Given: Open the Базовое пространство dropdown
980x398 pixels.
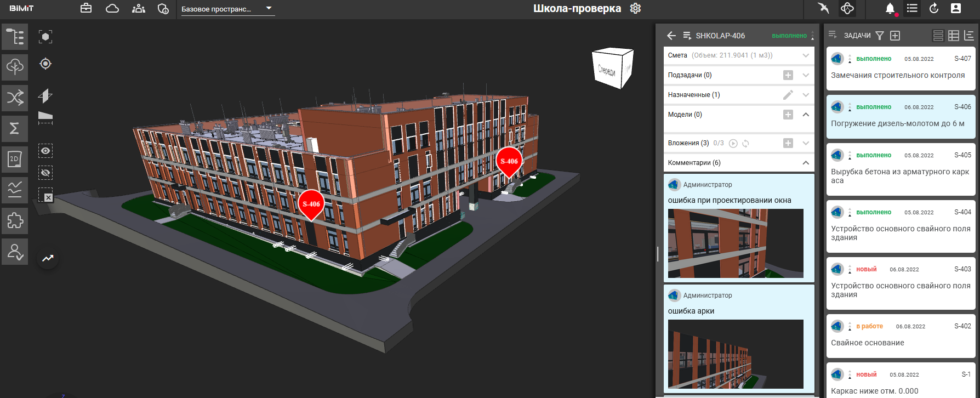Looking at the screenshot, I should click(x=227, y=9).
